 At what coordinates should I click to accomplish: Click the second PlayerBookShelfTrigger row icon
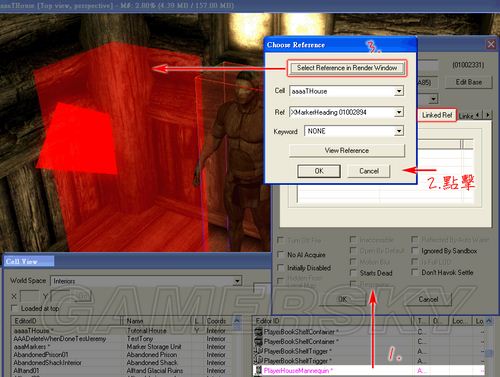coord(258,361)
